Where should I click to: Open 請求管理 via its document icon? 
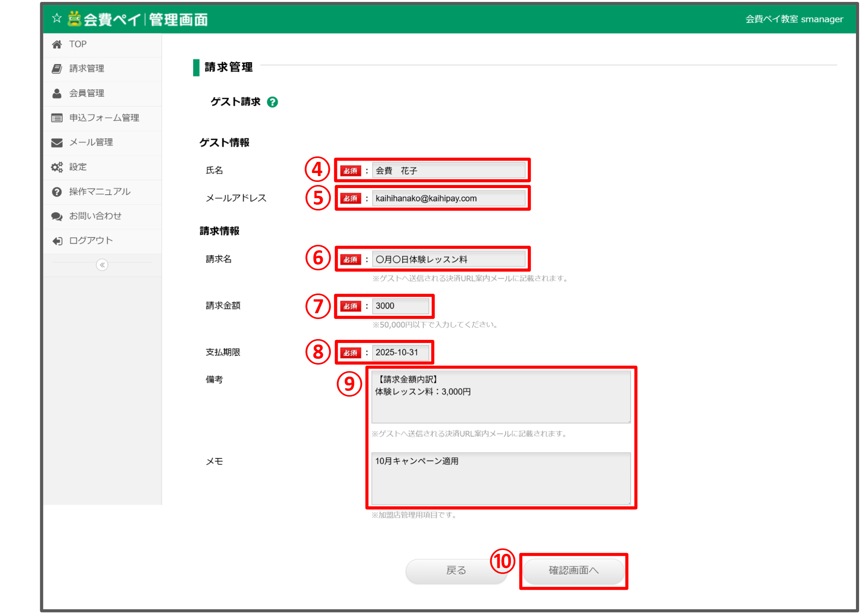coord(57,68)
